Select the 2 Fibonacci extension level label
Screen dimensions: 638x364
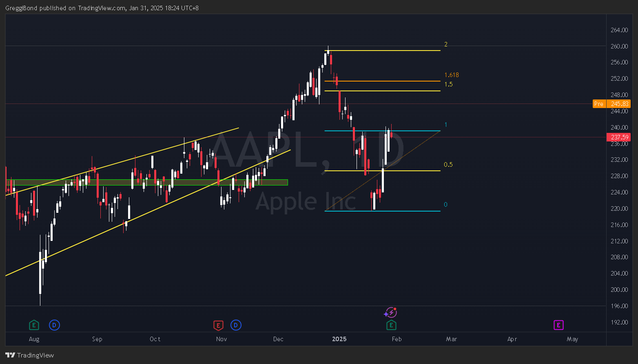(445, 44)
